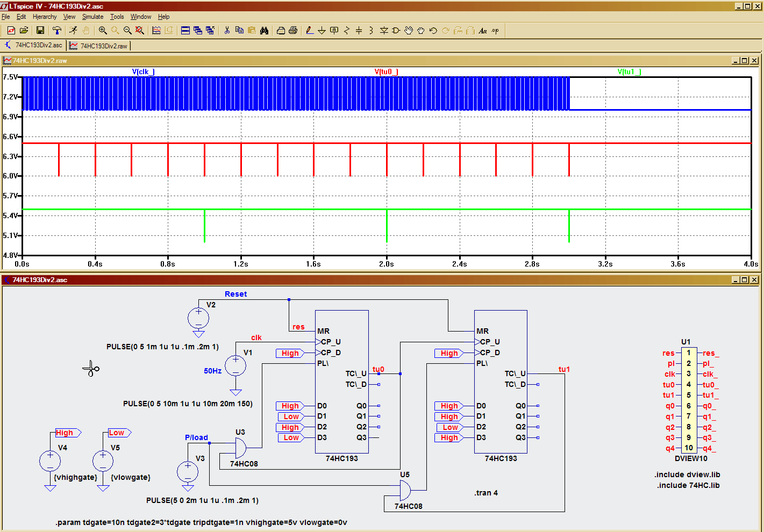Viewport: 764px width, 532px height.
Task: Open the File menu
Action: 6,17
